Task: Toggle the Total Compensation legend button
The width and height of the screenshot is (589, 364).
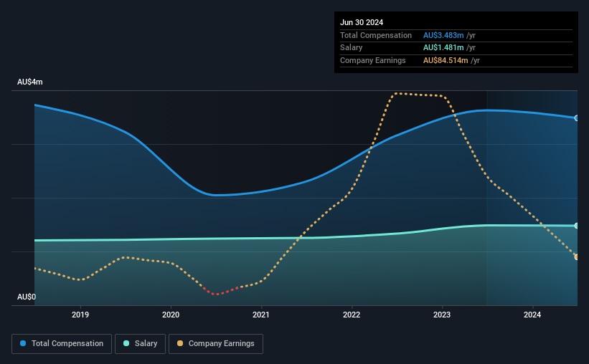Action: [x=62, y=344]
